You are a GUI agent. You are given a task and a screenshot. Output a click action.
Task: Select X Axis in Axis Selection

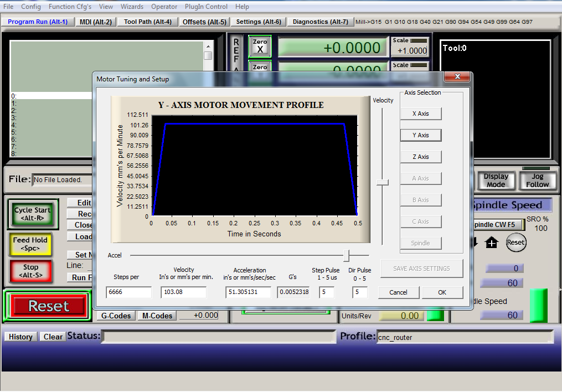[421, 114]
